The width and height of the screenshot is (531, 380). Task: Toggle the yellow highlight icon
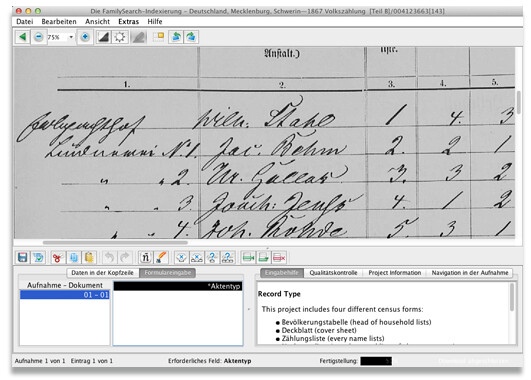[158, 37]
